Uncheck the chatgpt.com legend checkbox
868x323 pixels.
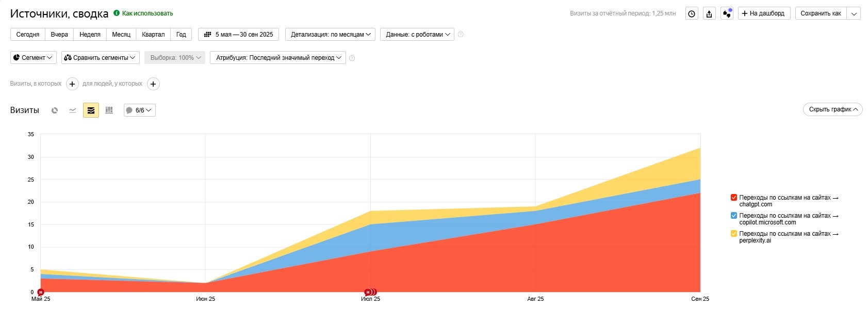pos(733,198)
